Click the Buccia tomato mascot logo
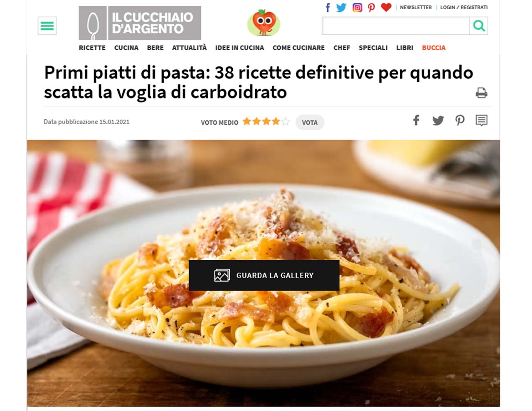This screenshot has height=411, width=532. pos(264,23)
